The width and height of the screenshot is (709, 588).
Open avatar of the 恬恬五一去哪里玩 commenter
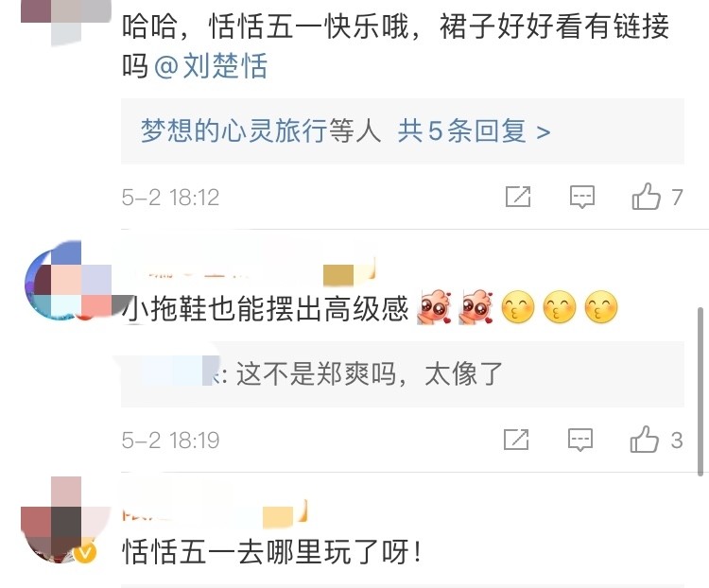click(x=66, y=519)
